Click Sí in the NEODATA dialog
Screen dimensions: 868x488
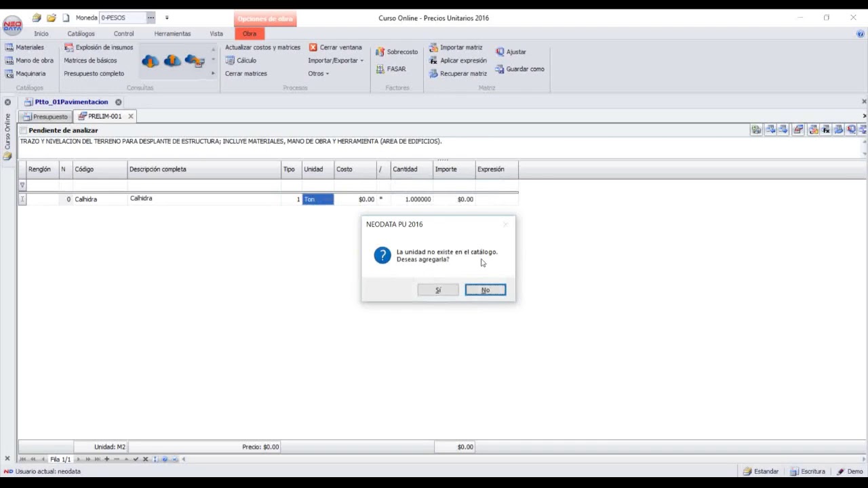(x=438, y=290)
